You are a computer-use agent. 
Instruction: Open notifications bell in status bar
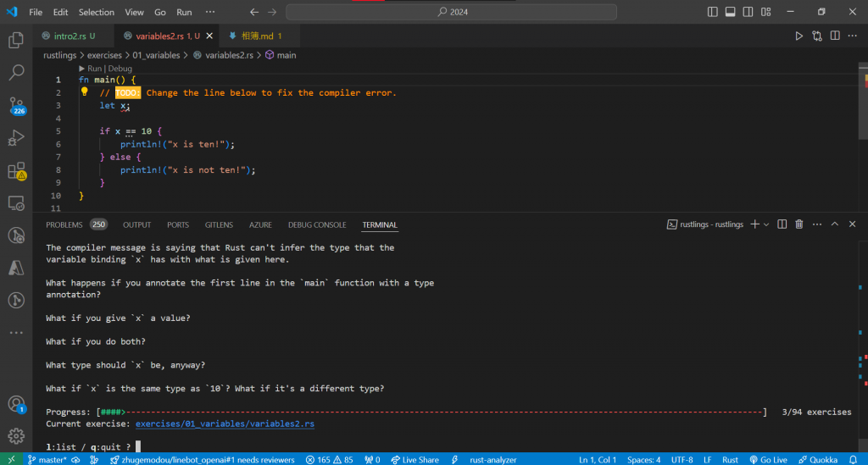(x=853, y=459)
